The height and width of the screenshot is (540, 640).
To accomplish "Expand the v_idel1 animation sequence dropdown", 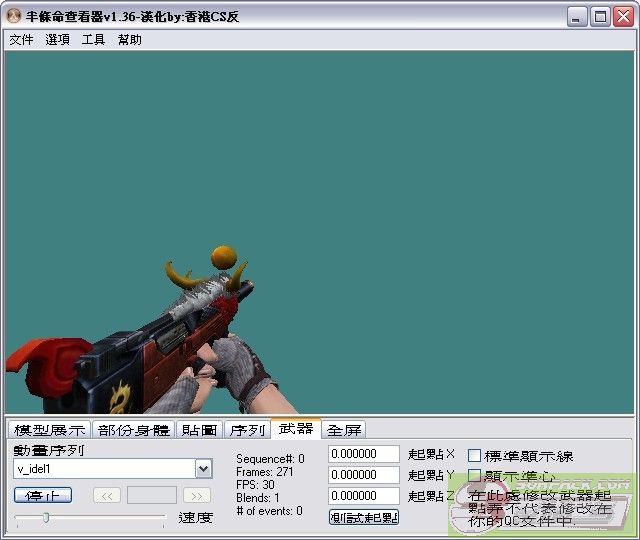I will click(x=203, y=469).
